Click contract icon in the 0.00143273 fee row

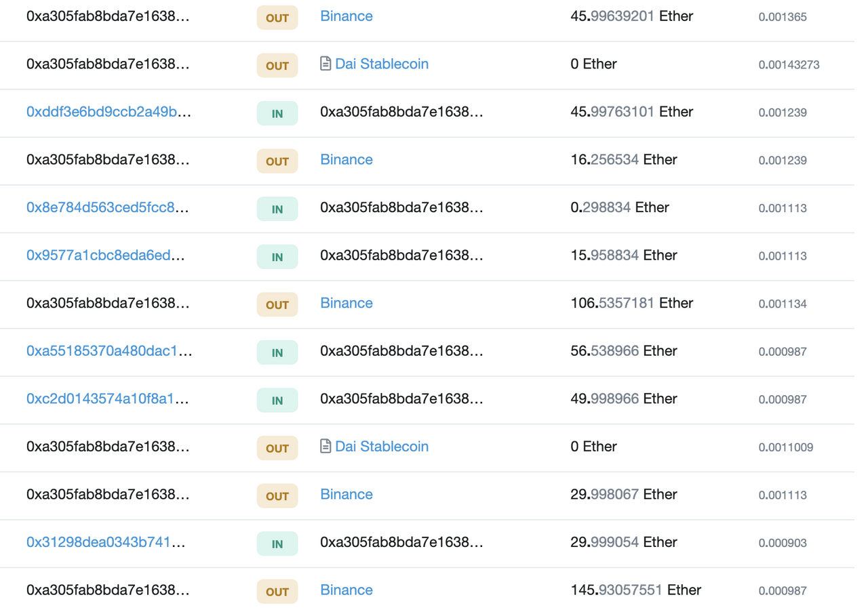(325, 64)
